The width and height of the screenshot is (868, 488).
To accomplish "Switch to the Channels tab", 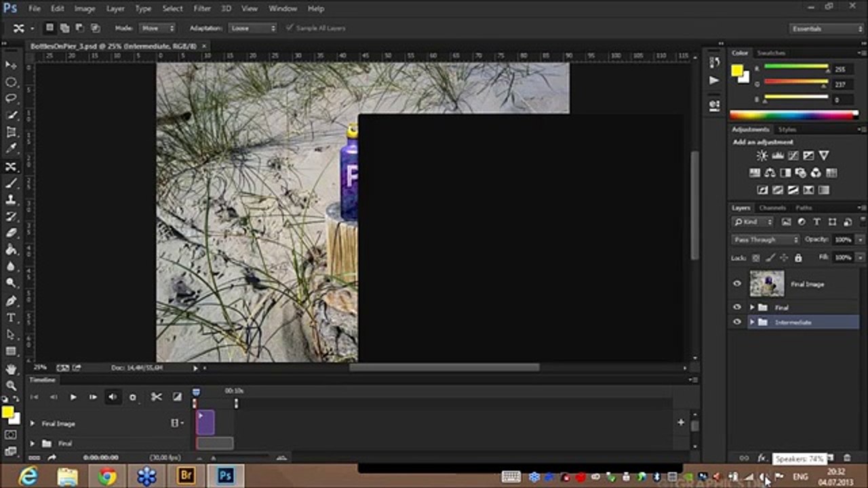I will (772, 208).
